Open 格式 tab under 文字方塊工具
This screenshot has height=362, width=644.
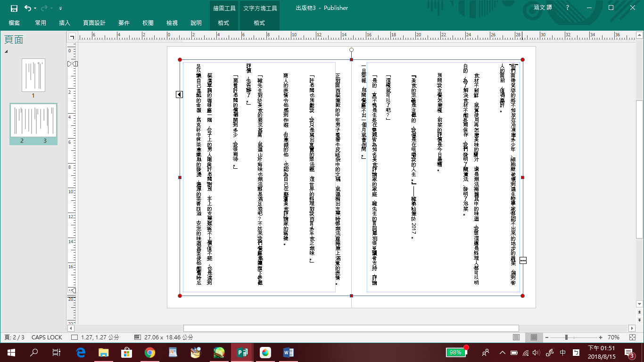click(x=259, y=23)
